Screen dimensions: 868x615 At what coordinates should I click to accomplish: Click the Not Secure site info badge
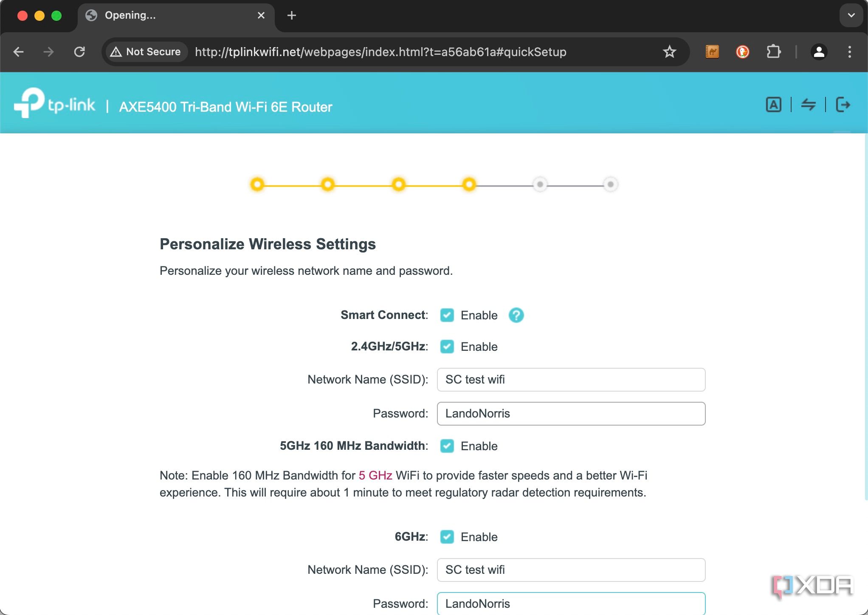pos(146,52)
